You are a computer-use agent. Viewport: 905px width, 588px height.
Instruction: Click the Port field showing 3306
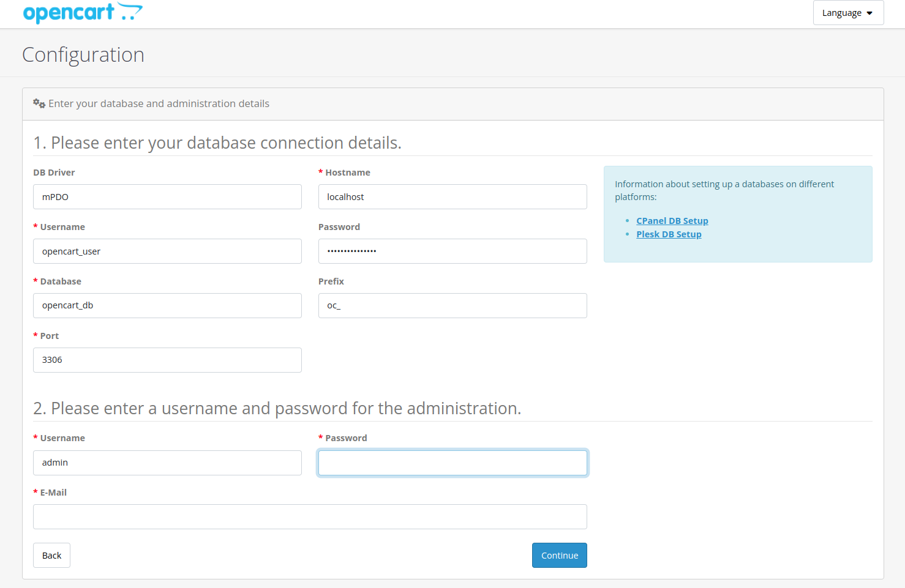[x=167, y=360]
